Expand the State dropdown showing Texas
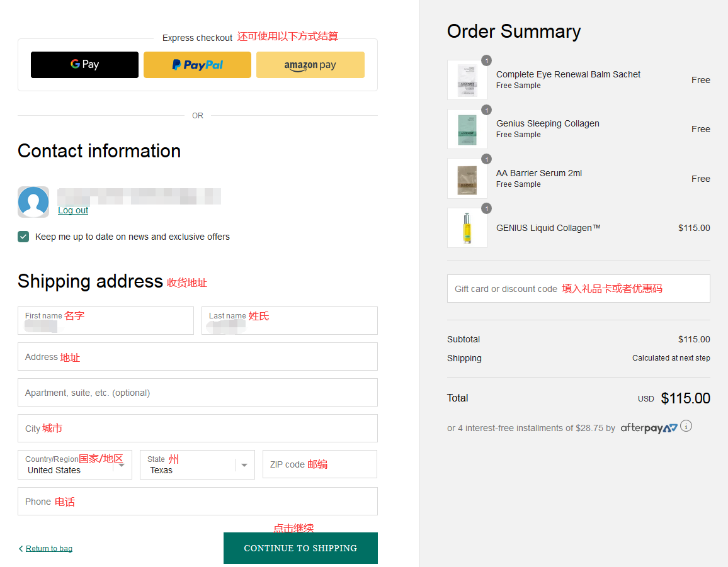Viewport: 728px width, 567px height. (197, 465)
